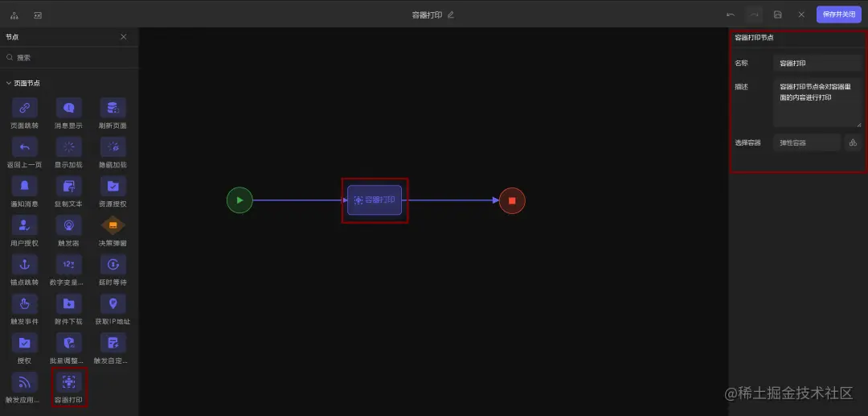Viewport: 868px width, 416px height.
Task: Select the 容器打印 node in node palette
Action: (68, 382)
